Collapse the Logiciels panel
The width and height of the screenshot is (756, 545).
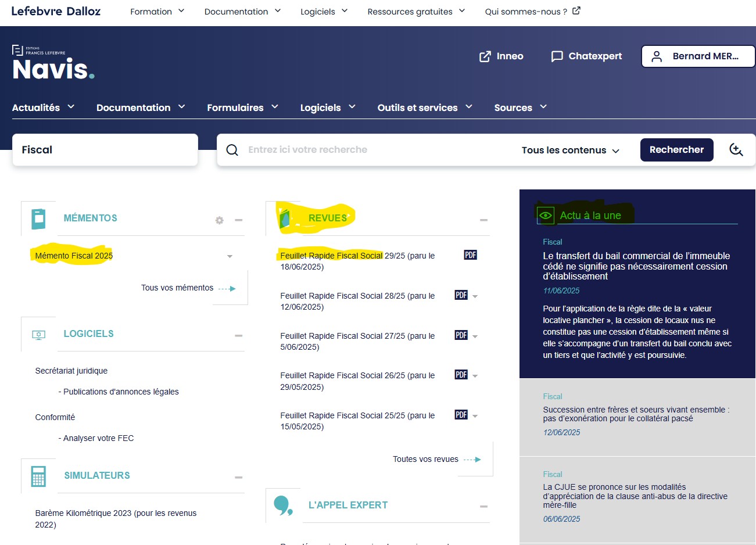click(238, 336)
